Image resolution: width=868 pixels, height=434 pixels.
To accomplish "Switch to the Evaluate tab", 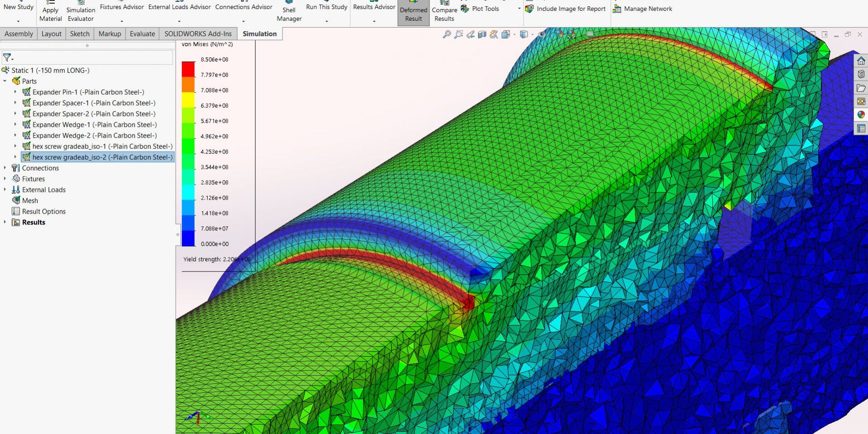I will (142, 33).
